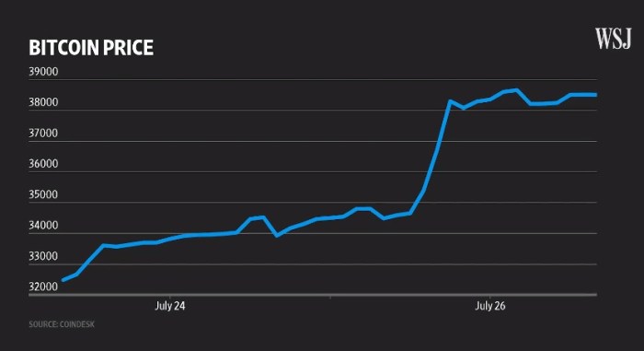Select the 39000 axis label
Viewport: 644px width, 351px height.
click(x=43, y=72)
